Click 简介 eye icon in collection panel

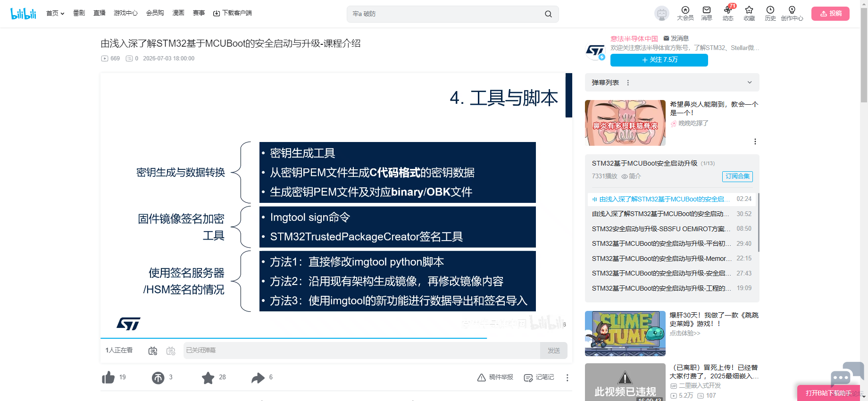(631, 176)
